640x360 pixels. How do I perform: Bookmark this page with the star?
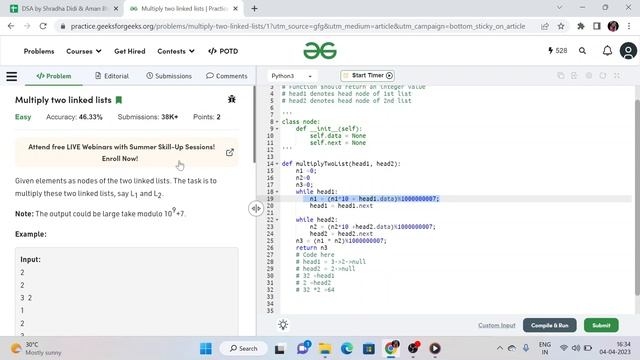coord(561,26)
